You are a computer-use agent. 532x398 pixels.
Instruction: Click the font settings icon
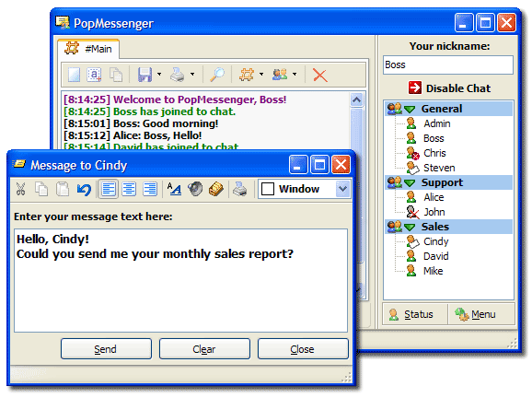tap(174, 189)
